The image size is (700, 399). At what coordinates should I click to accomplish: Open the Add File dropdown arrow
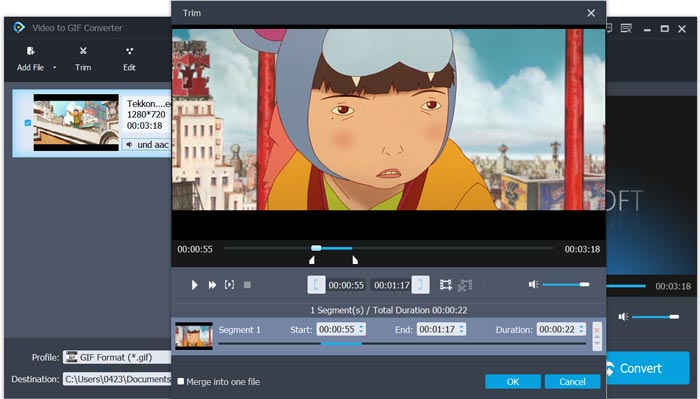click(54, 67)
